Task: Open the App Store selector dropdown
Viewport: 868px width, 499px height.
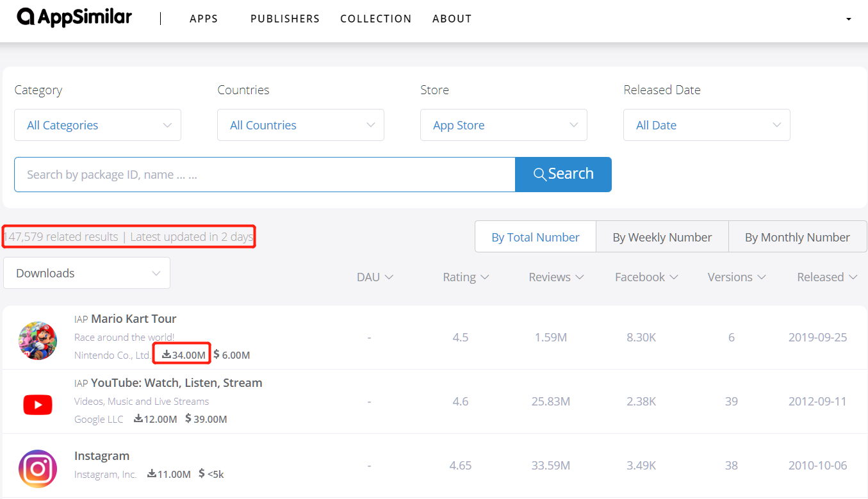Action: [504, 125]
